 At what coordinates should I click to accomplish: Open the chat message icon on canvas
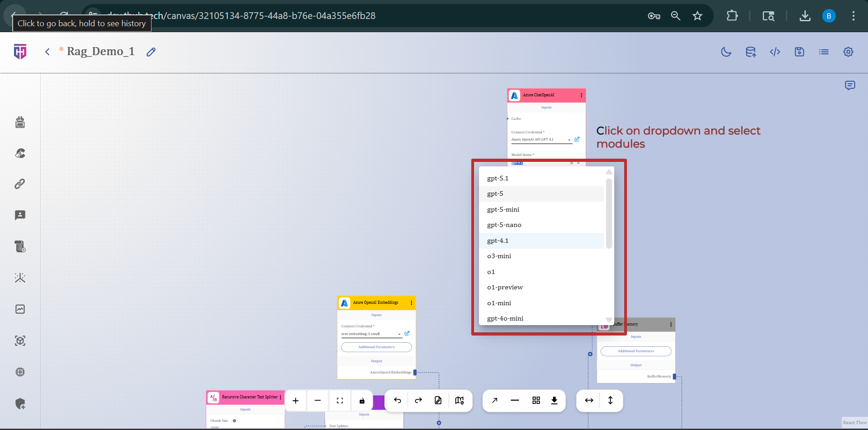850,85
